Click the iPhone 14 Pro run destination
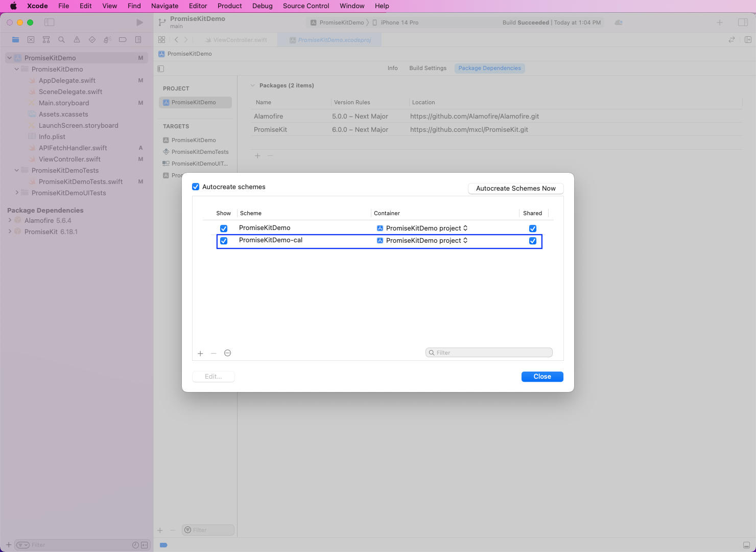Image resolution: width=756 pixels, height=552 pixels. point(395,22)
